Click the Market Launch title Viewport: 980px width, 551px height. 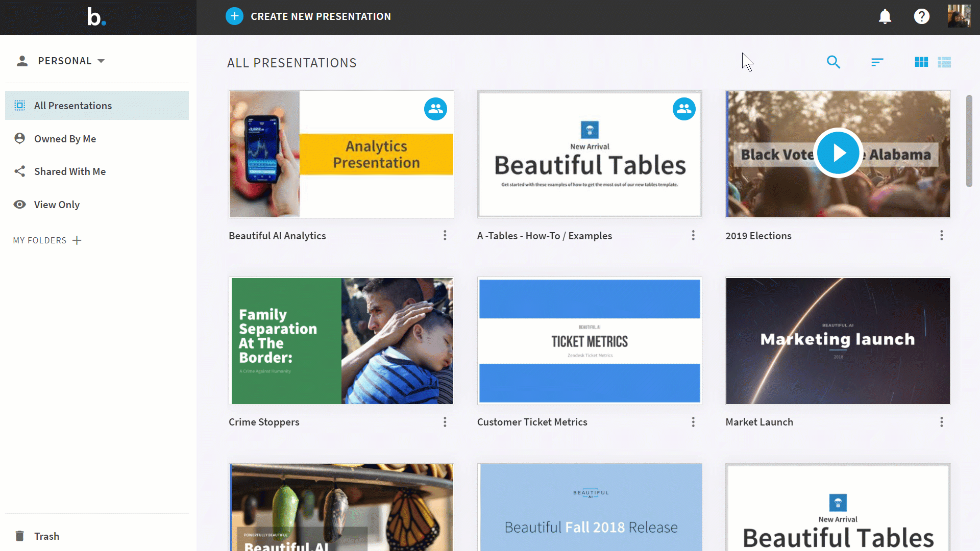point(759,422)
